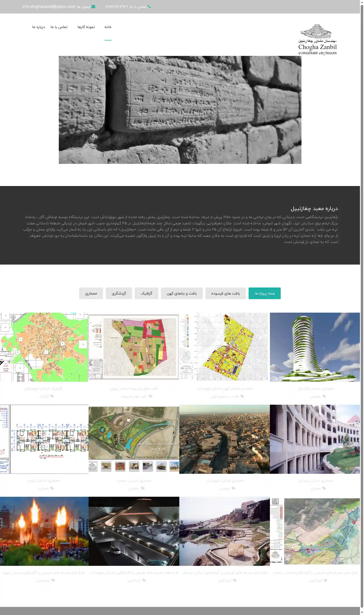
Task: Click the tag icon under the Tehran worn-textures map
Action: pyautogui.click(x=150, y=396)
